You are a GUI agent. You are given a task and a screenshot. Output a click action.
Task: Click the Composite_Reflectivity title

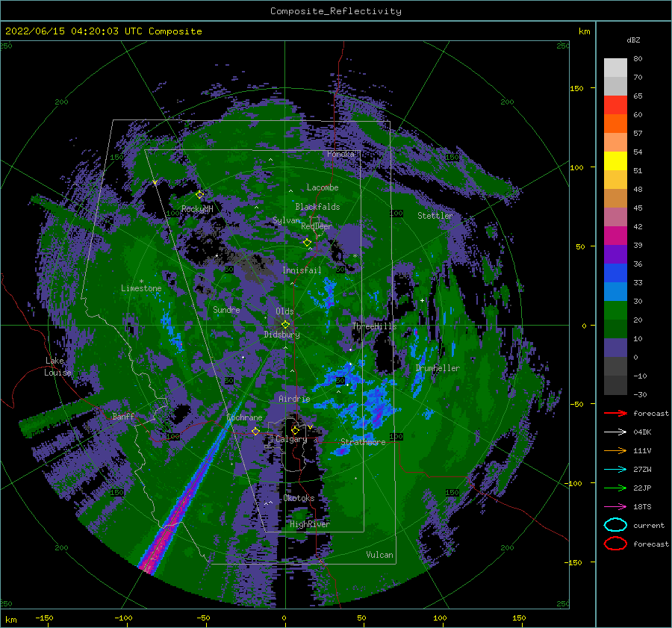click(x=336, y=11)
